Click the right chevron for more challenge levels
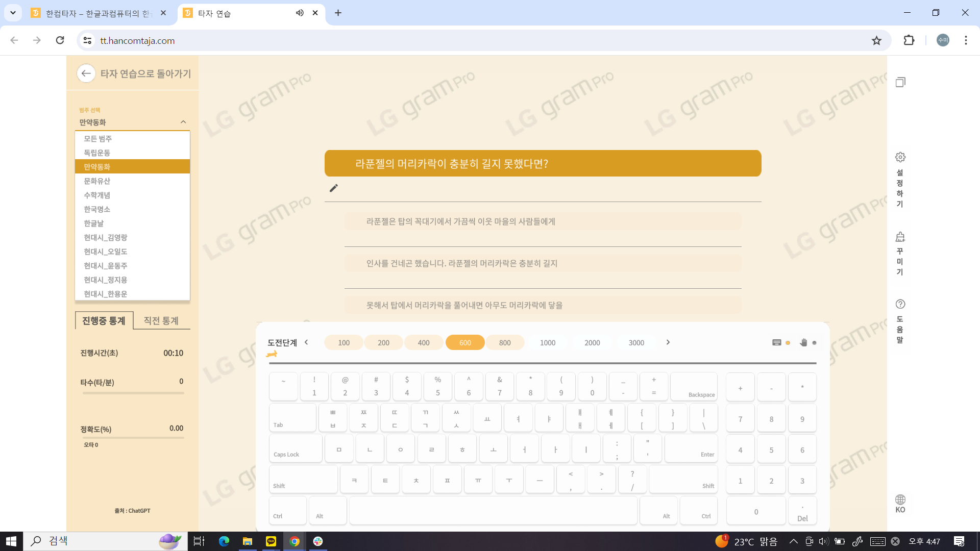Image resolution: width=980 pixels, height=551 pixels. [x=668, y=342]
